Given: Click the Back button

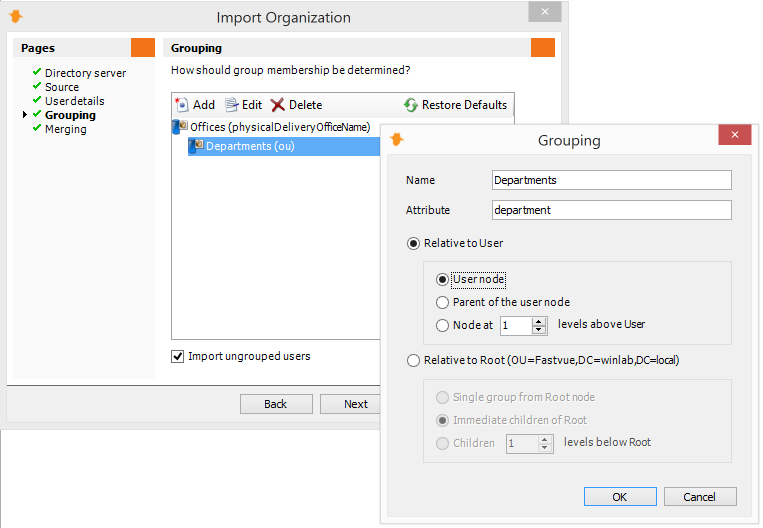Looking at the screenshot, I should [276, 404].
